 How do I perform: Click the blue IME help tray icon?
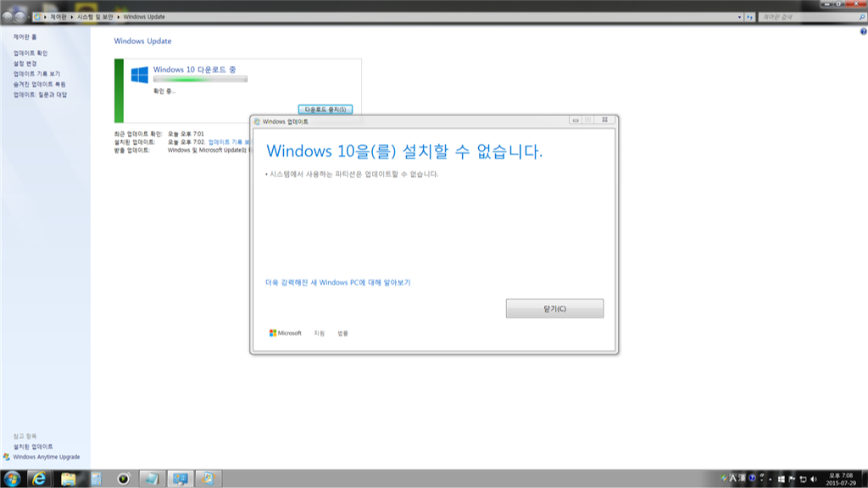[x=752, y=479]
